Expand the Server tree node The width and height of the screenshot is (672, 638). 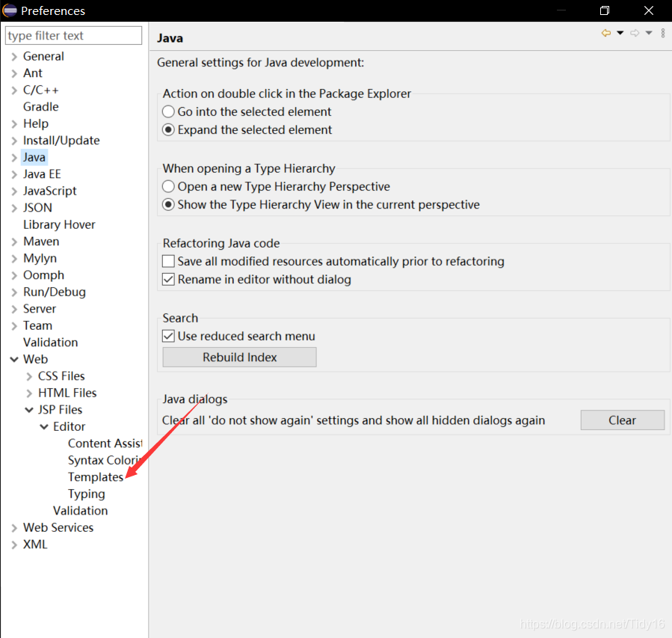tap(14, 309)
